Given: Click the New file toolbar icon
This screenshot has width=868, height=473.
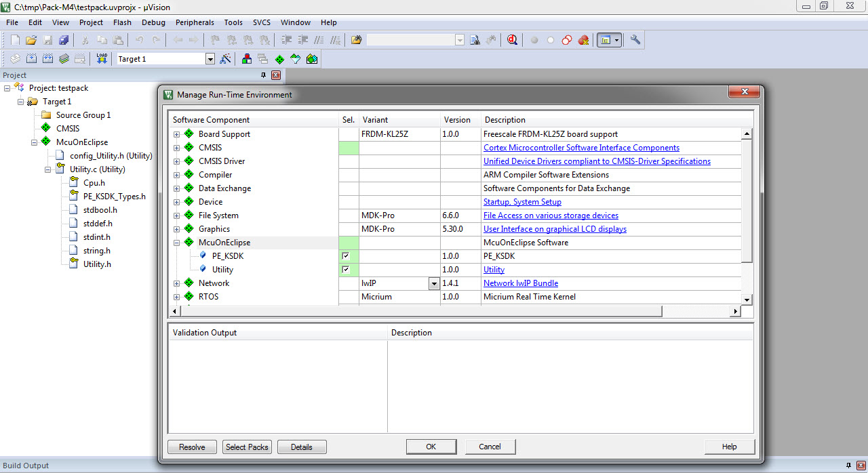Looking at the screenshot, I should (x=15, y=40).
